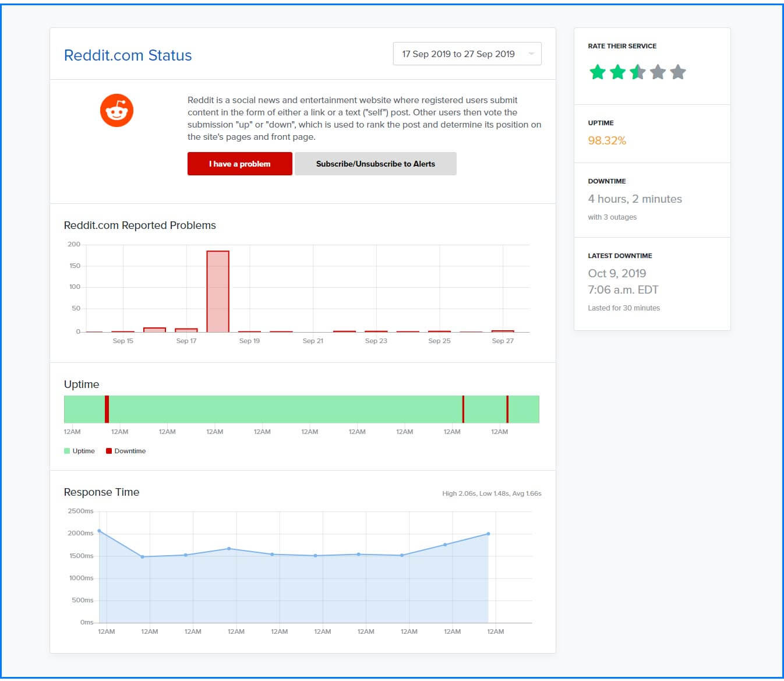The height and width of the screenshot is (681, 784).
Task: Click first data point on Response Time line
Action: [99, 531]
